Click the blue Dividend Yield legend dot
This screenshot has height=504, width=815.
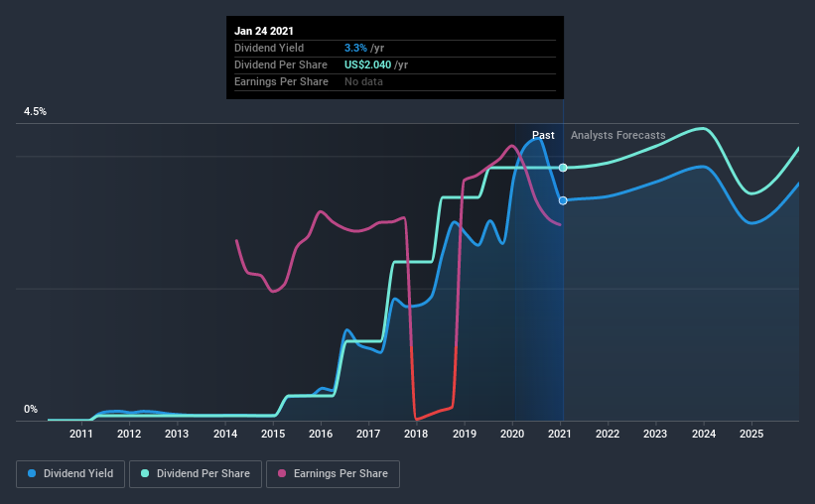[x=32, y=473]
